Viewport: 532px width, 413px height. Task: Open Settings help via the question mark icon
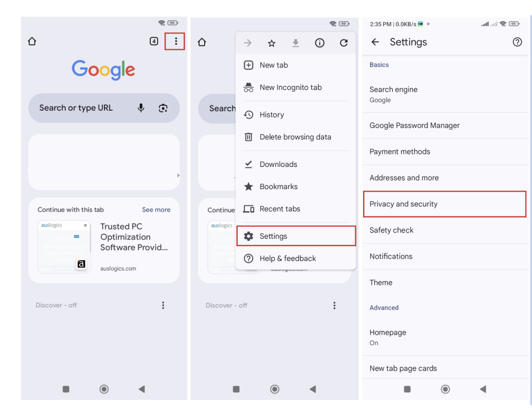[x=517, y=42]
